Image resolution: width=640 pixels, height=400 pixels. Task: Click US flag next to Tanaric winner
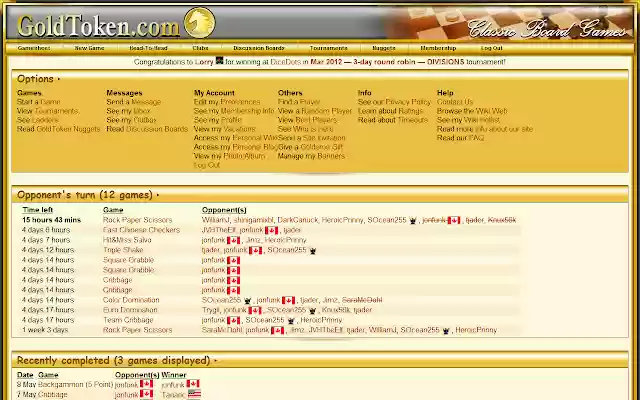(194, 394)
